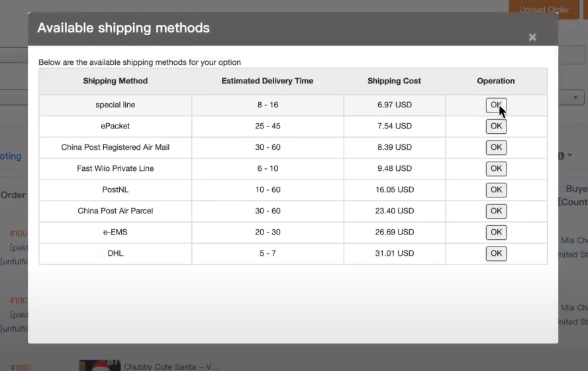This screenshot has width=588, height=371.
Task: Click China Post Air Parcel text
Action: click(115, 211)
